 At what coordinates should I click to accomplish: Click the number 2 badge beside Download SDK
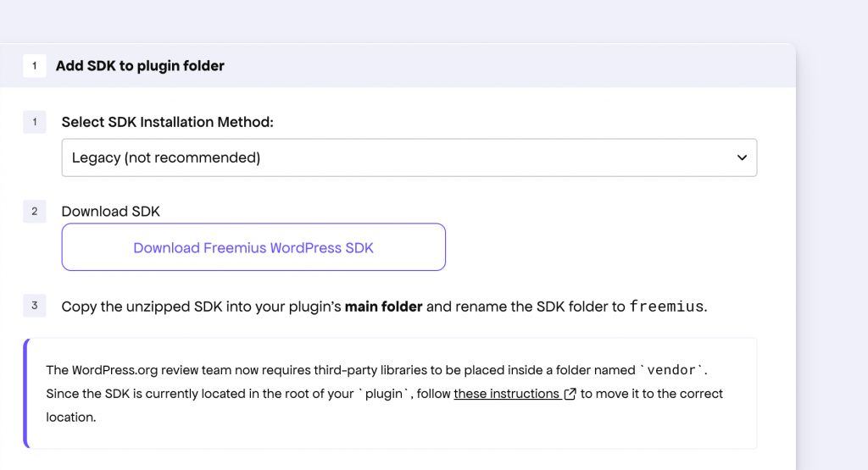(34, 211)
